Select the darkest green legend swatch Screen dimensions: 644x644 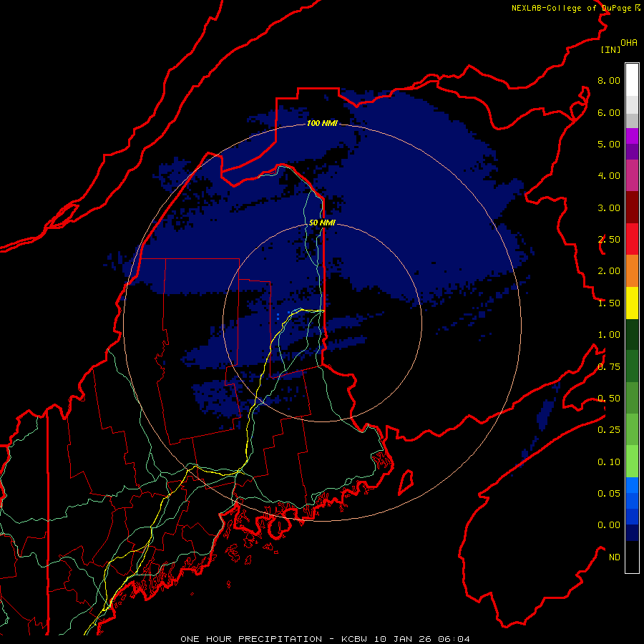click(632, 335)
